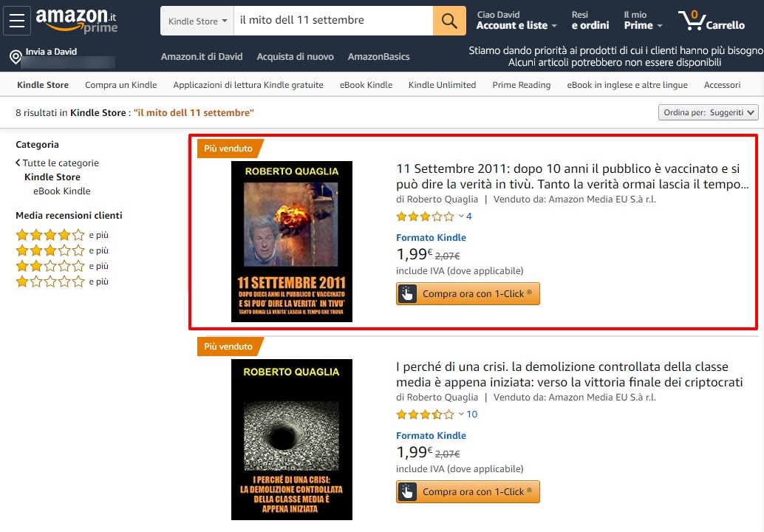Go to Prime Reading section
Image resolution: width=764 pixels, height=532 pixels.
[x=522, y=85]
